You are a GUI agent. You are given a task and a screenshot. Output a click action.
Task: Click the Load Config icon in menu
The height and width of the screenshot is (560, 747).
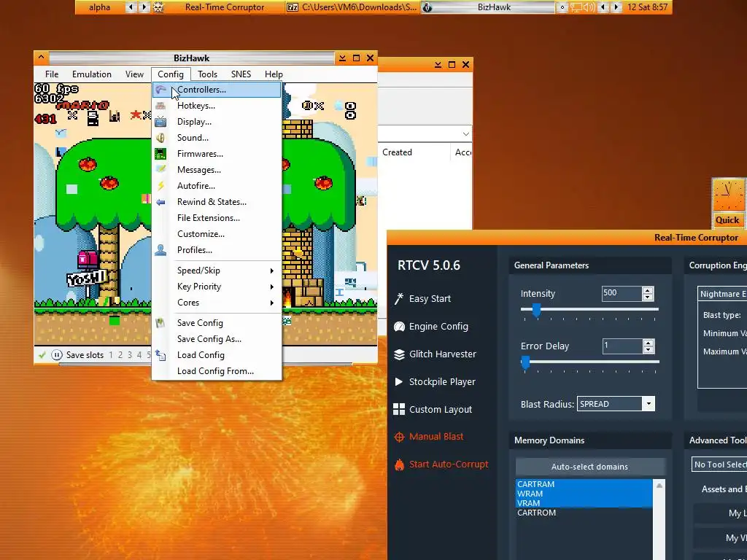(x=160, y=355)
